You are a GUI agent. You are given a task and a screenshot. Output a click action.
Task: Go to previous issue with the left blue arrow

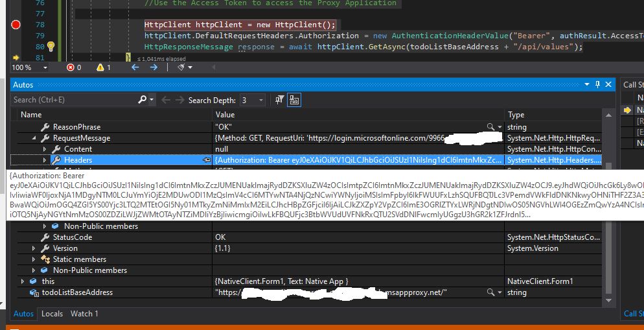pyautogui.click(x=135, y=67)
